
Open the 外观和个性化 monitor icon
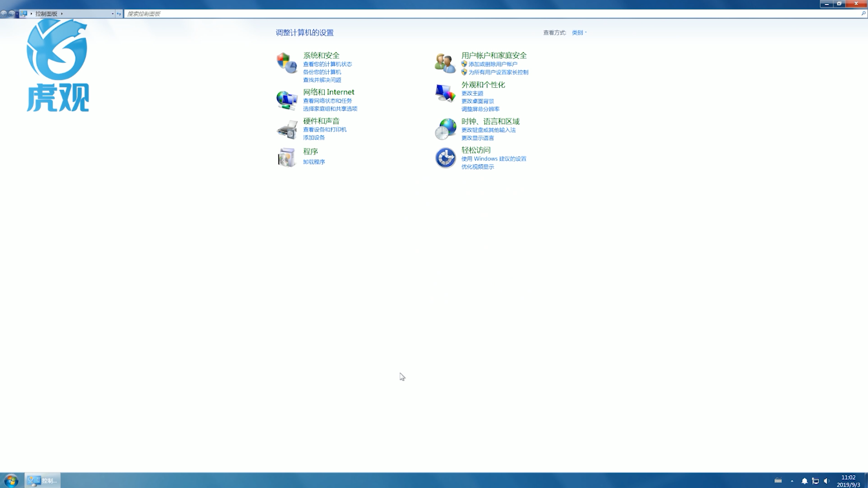[x=445, y=93]
